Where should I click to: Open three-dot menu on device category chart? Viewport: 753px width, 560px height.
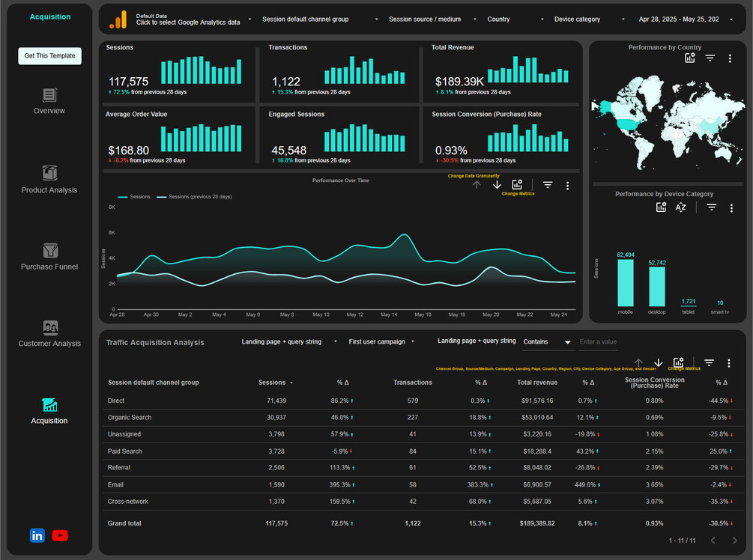731,208
